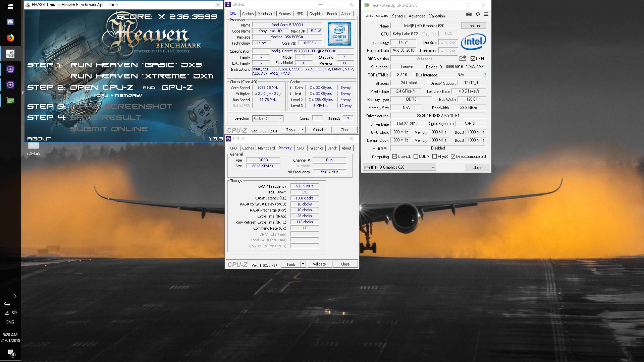Open the About tab in the lower CPU-Z
The width and height of the screenshot is (644, 362).
346,148
